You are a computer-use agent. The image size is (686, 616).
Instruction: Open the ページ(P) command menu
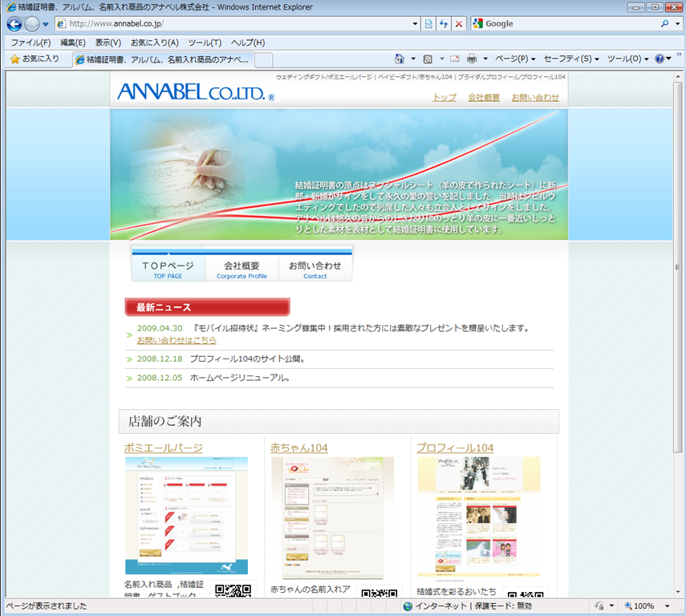(515, 59)
